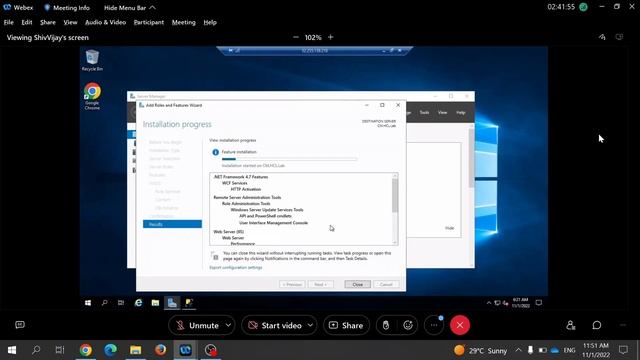Open Microsoft Edge from local taskbar
This screenshot has width=640, height=360.
tap(110, 350)
